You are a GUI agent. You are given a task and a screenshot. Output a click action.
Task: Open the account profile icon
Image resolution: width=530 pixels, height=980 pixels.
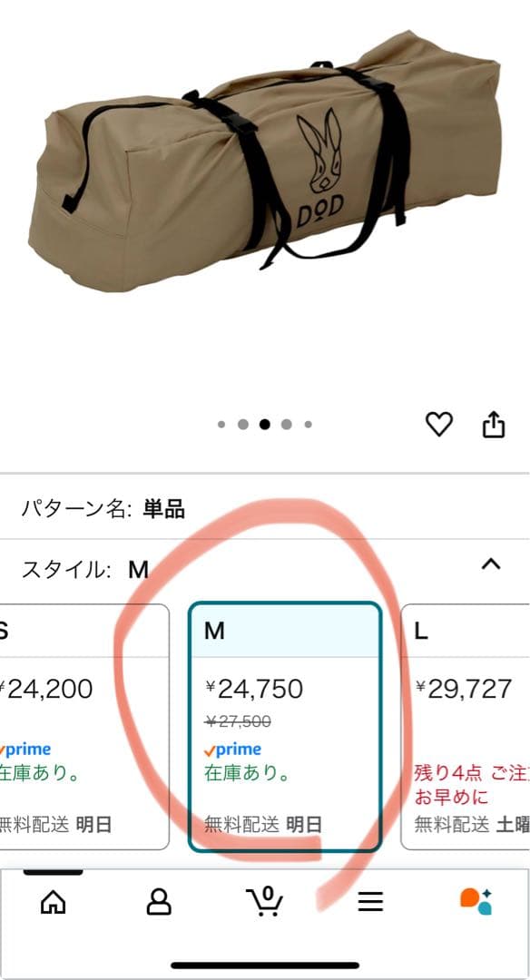159,902
